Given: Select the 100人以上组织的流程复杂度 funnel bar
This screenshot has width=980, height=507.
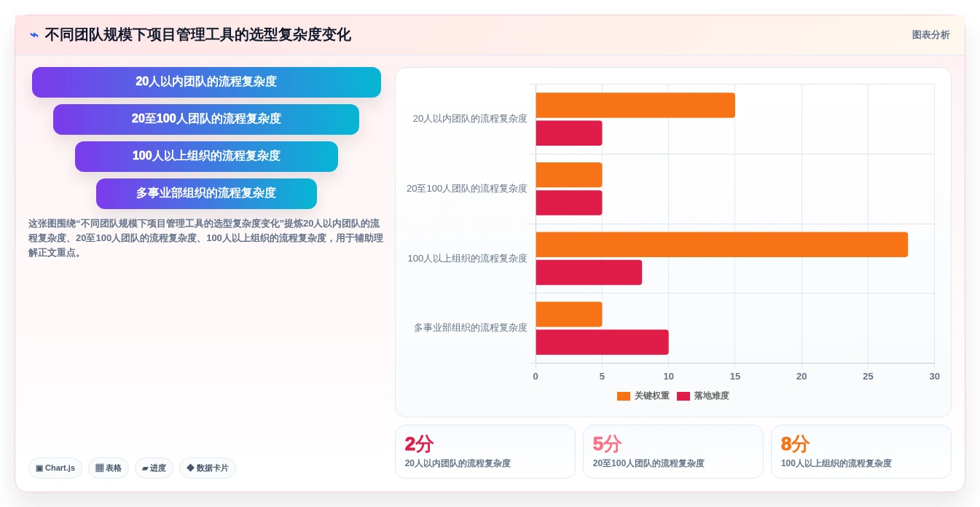Looking at the screenshot, I should tap(206, 157).
